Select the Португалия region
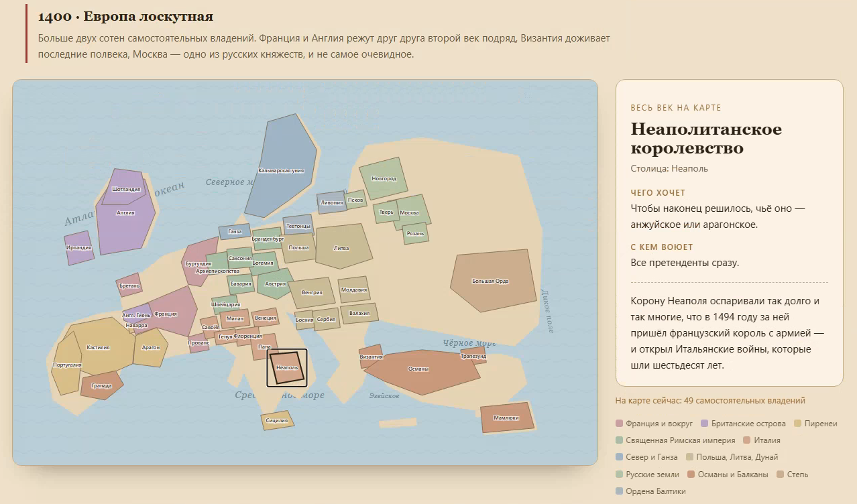Viewport: 857px width, 504px height. click(67, 364)
